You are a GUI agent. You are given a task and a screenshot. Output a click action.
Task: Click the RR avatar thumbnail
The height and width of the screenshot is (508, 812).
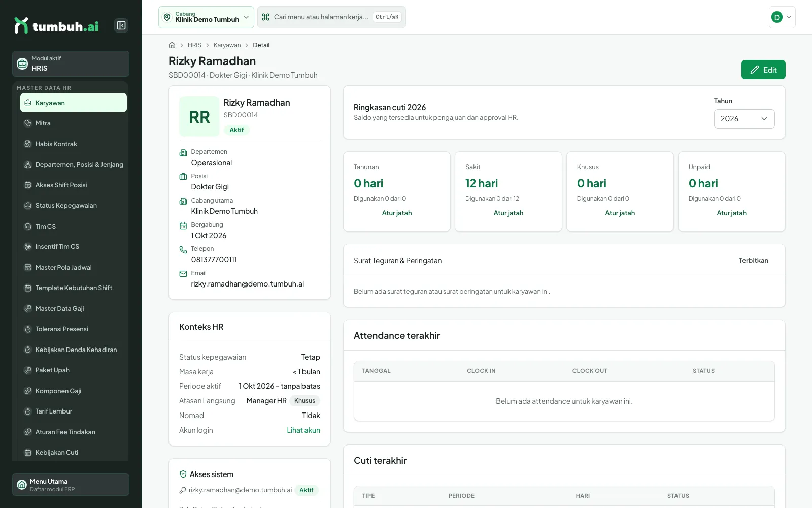point(199,116)
